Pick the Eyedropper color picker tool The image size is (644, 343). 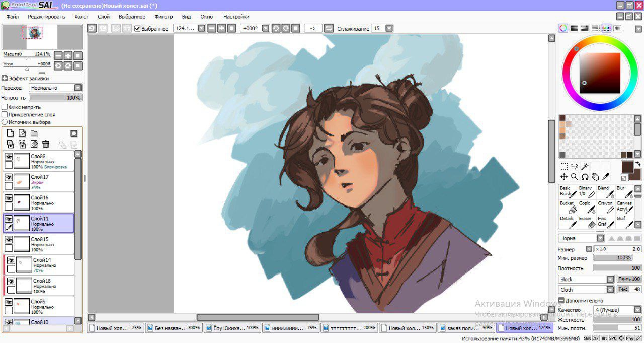606,177
